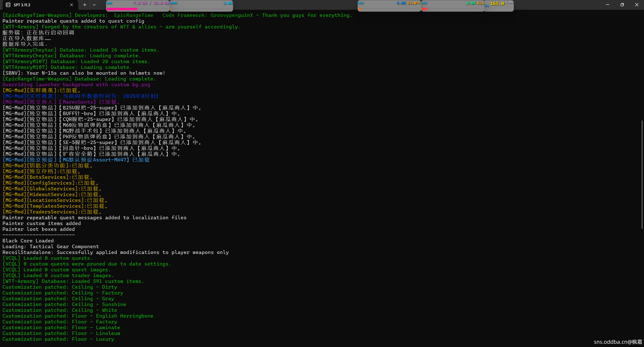644x347 pixels.
Task: Close the SPT 3.11.3 tab
Action: click(71, 5)
